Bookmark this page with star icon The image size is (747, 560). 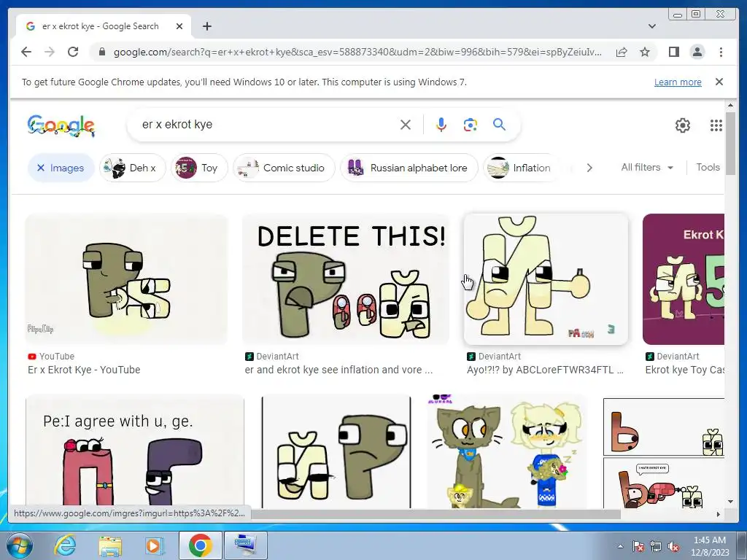click(x=645, y=52)
